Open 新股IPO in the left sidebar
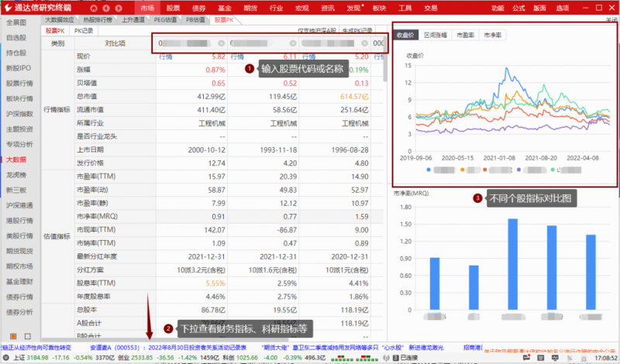The image size is (620, 364). point(18,68)
